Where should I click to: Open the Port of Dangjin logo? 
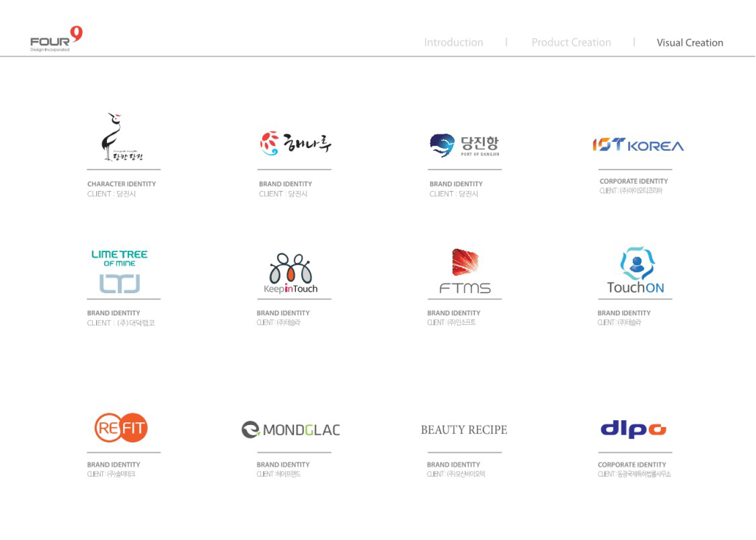pos(464,145)
